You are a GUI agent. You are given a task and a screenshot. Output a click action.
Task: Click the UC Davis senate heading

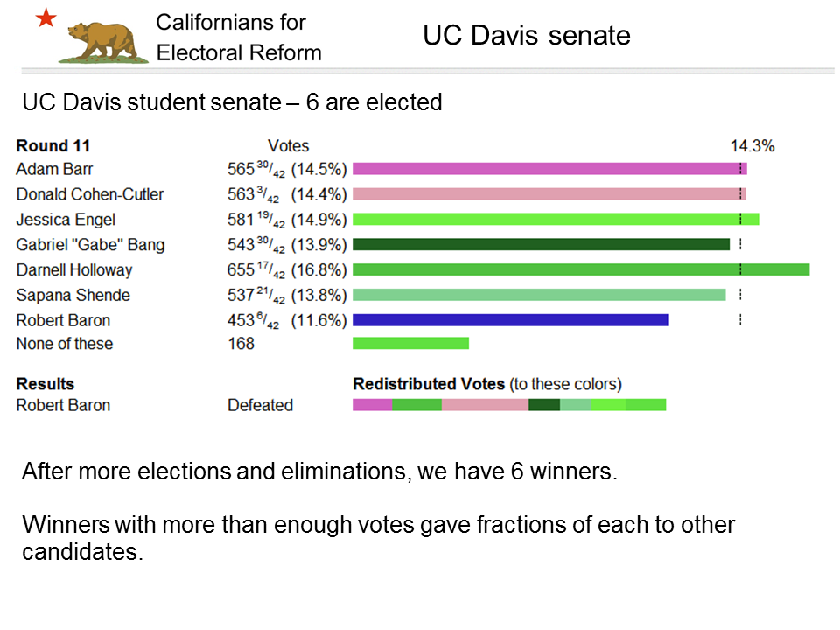527,35
